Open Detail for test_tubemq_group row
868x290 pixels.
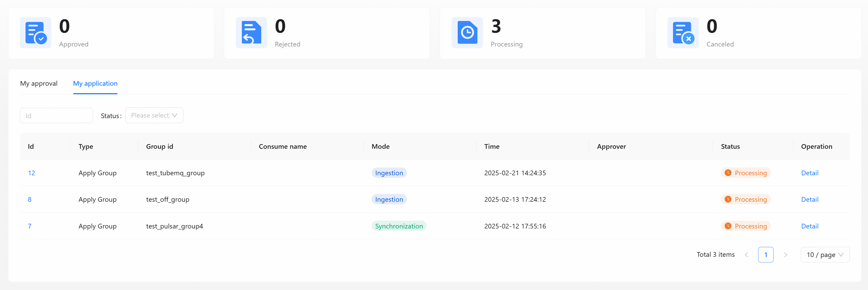tap(809, 173)
